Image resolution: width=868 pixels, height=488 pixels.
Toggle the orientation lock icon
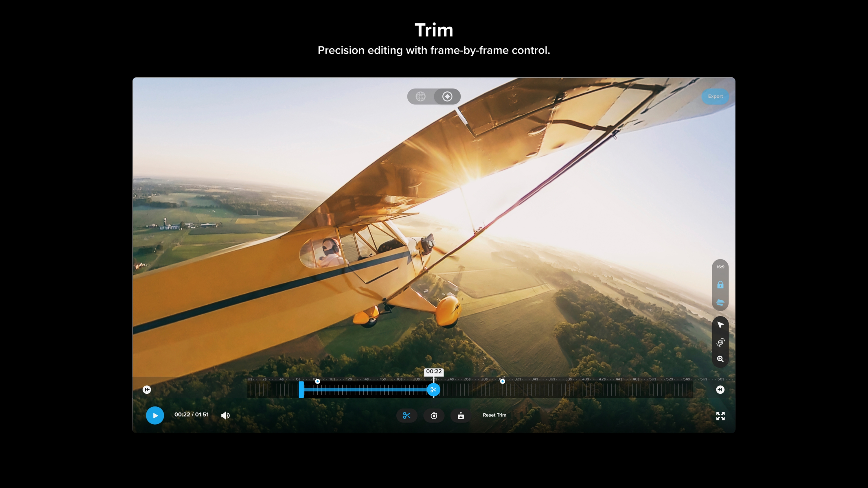click(x=720, y=285)
